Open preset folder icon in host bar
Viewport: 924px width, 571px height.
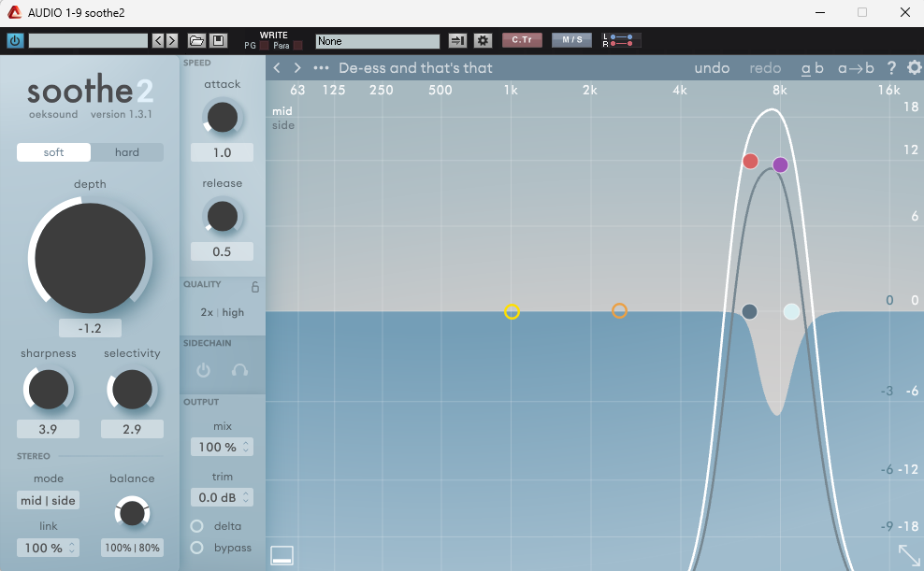point(196,40)
